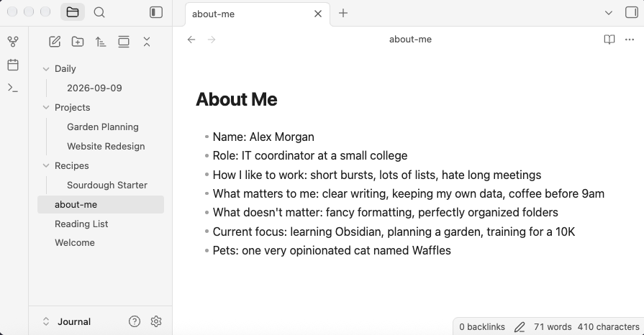Viewport: 644px width, 335px height.
Task: Open the Journal vault switcher
Action: click(66, 321)
